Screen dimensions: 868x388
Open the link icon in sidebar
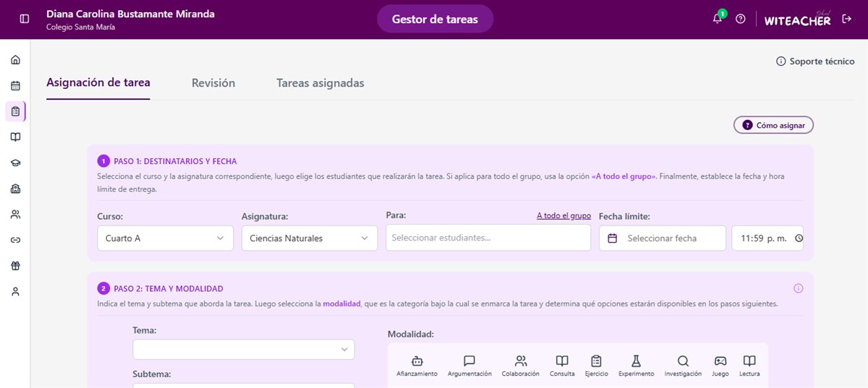[15, 240]
